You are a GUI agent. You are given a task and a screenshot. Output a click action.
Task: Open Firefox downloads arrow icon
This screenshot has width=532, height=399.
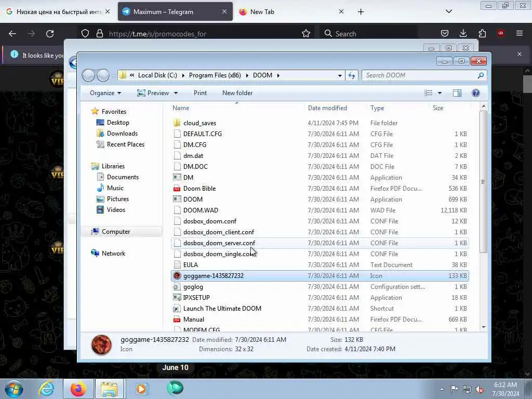[463, 33]
